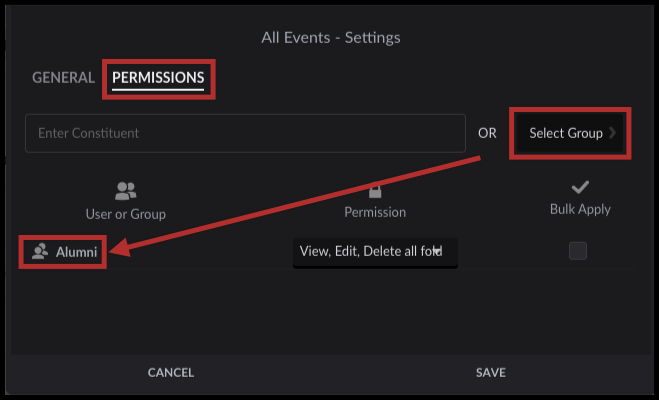659x400 pixels.
Task: Click the All Events - Settings title
Action: (331, 38)
